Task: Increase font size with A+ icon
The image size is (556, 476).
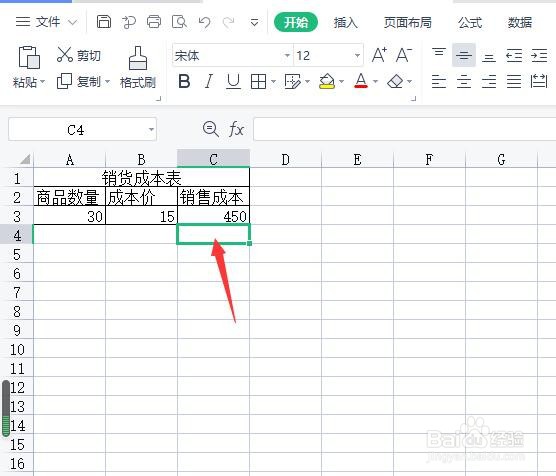Action: [x=379, y=55]
